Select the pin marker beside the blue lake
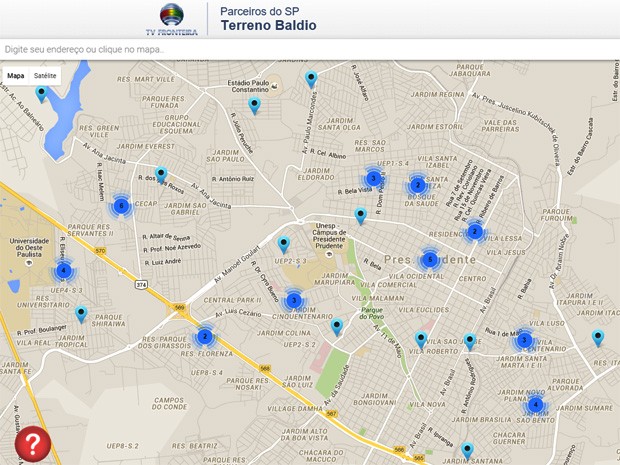Image resolution: width=620 pixels, height=465 pixels. 41,94
